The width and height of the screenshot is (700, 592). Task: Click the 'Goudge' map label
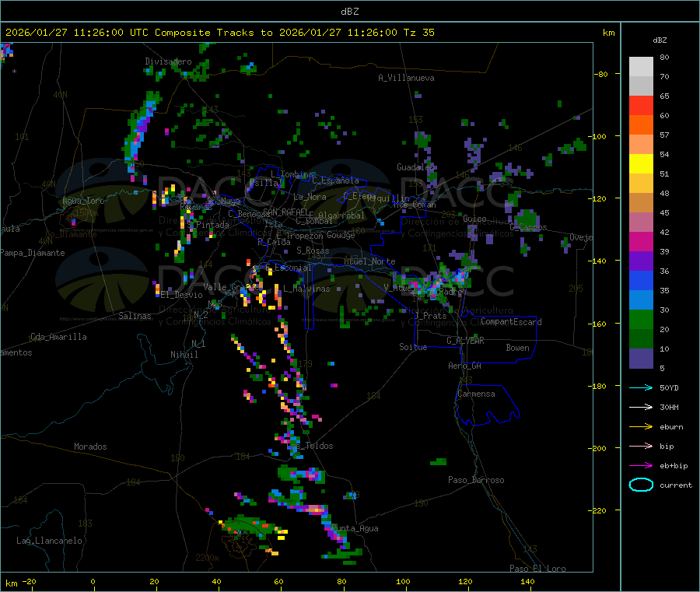(x=341, y=235)
